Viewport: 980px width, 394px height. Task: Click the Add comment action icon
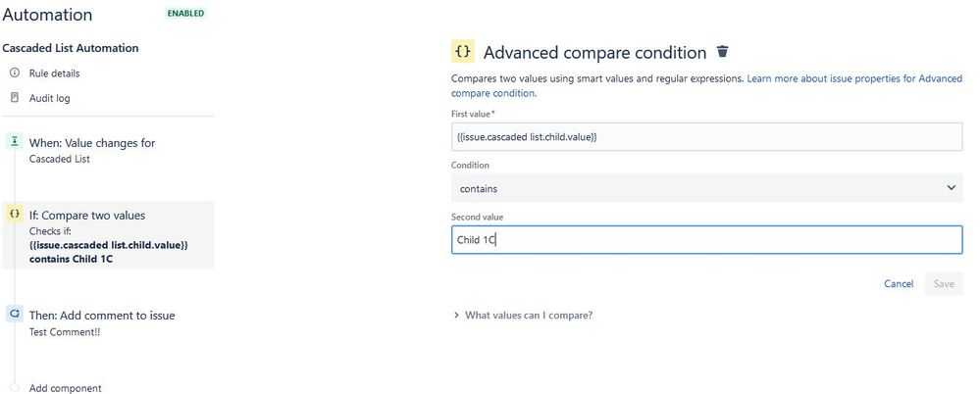(x=15, y=314)
